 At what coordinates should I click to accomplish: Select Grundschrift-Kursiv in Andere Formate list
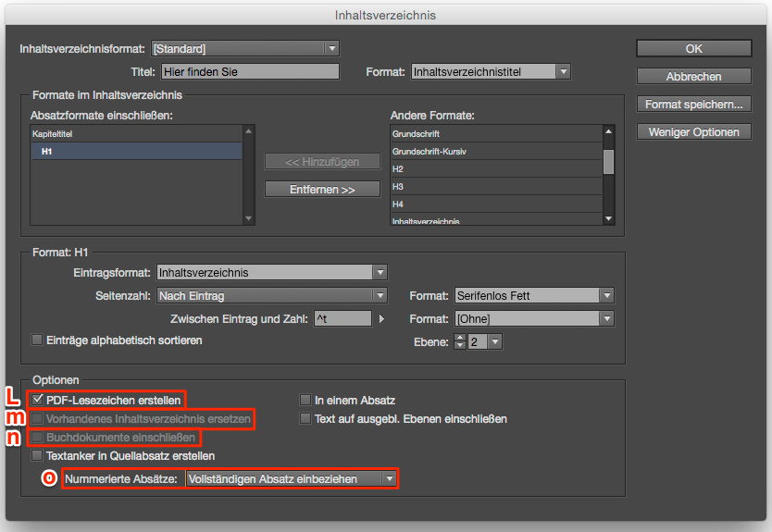click(496, 152)
